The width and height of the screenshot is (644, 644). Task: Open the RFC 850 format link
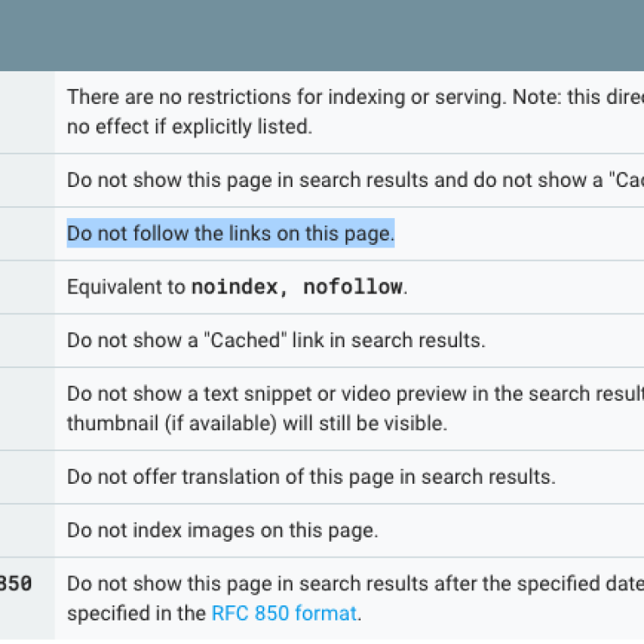(284, 613)
